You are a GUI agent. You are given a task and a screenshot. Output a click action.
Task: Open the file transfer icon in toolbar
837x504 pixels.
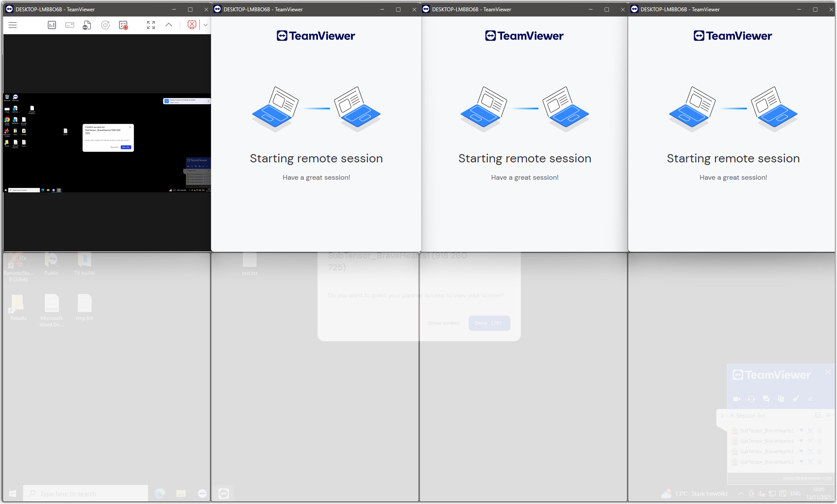[87, 25]
